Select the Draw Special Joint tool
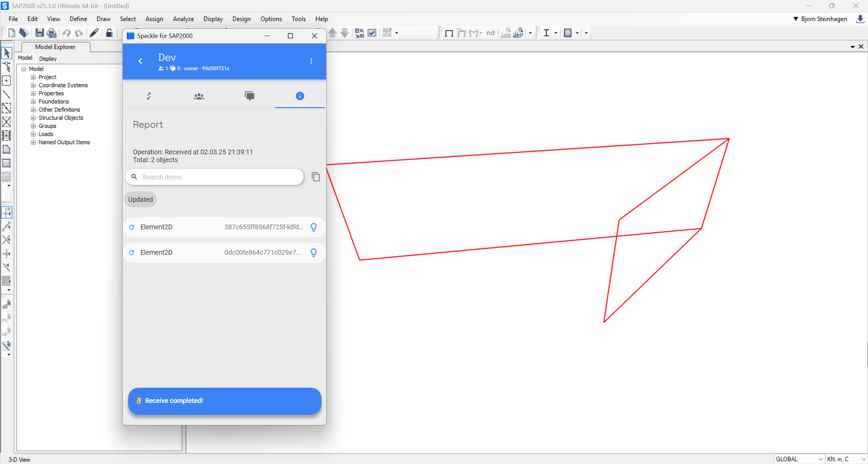This screenshot has width=868, height=464. (6, 81)
